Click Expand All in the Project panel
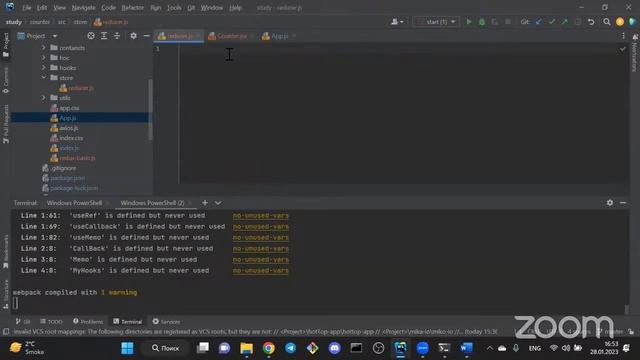Viewport: 640px width, 360px height. [x=104, y=36]
